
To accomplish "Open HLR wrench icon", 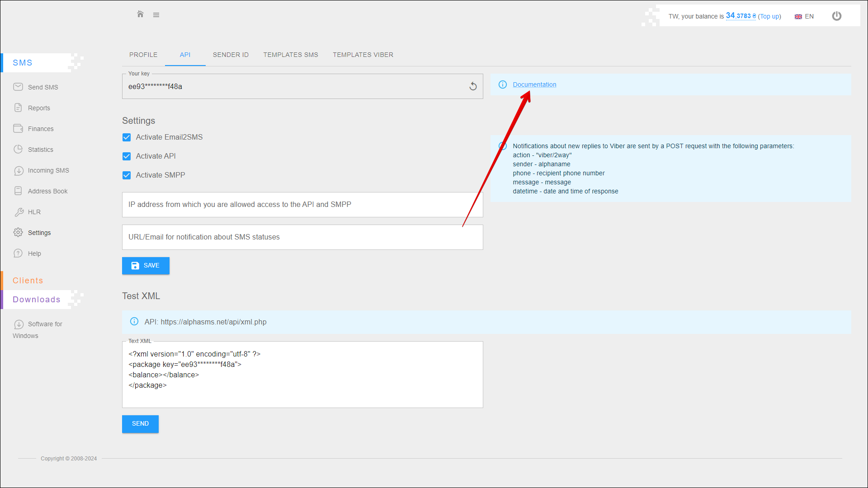I will click(19, 212).
